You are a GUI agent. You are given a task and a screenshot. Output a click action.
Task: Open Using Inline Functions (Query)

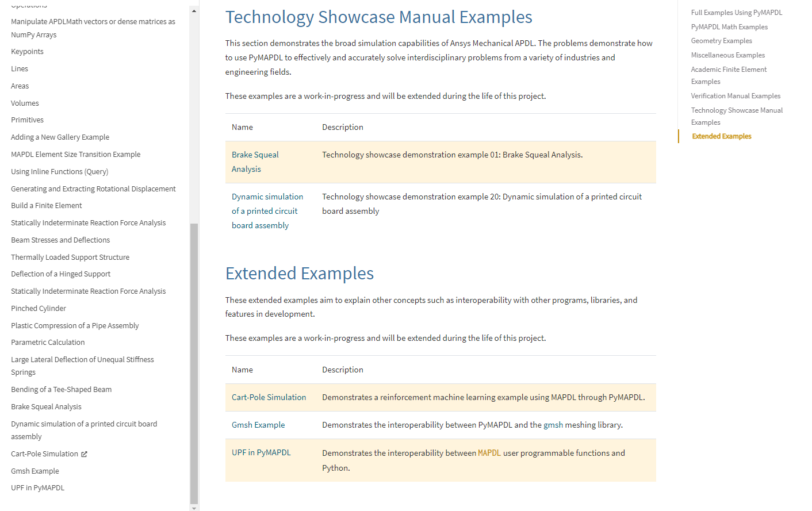(x=59, y=172)
